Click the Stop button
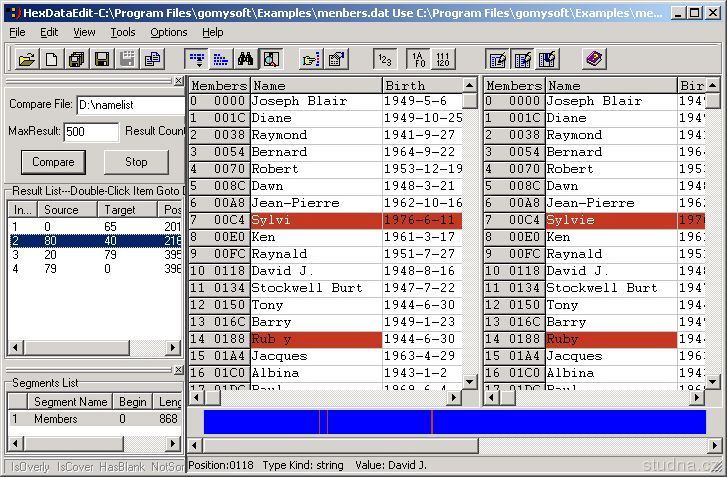The width and height of the screenshot is (727, 477). [136, 162]
